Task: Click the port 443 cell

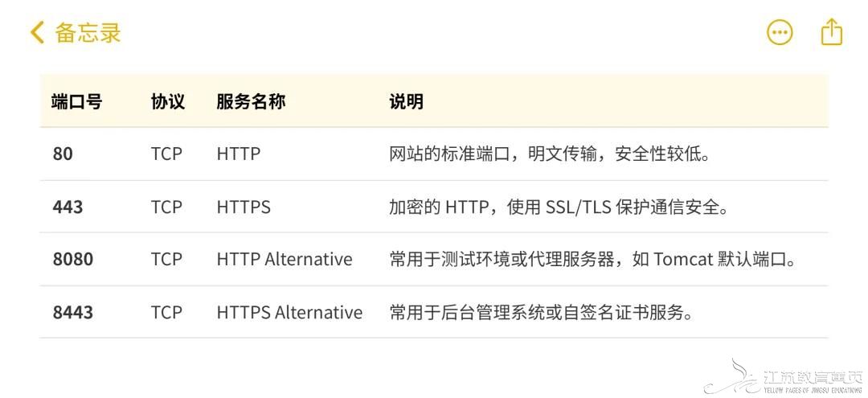Action: 68,207
